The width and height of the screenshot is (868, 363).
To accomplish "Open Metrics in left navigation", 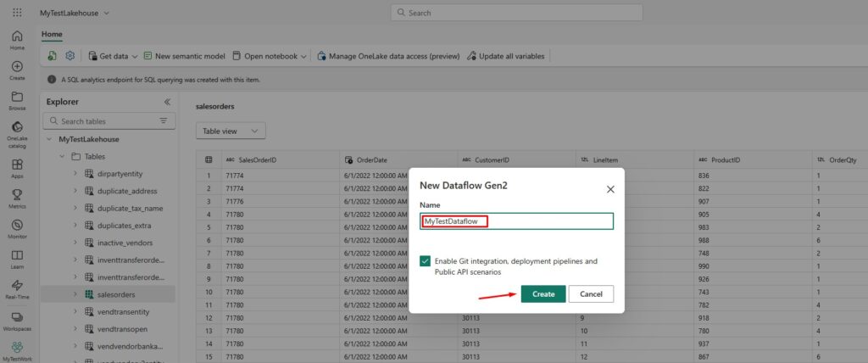I will 17,198.
